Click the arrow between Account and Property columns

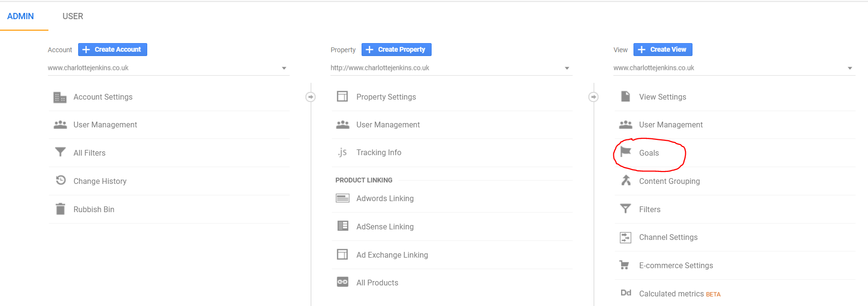coord(310,97)
